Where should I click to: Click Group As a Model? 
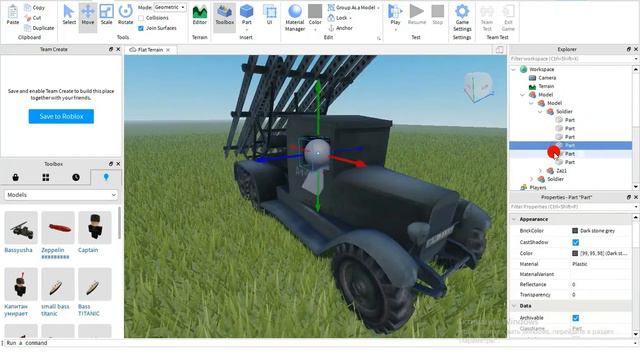click(353, 7)
